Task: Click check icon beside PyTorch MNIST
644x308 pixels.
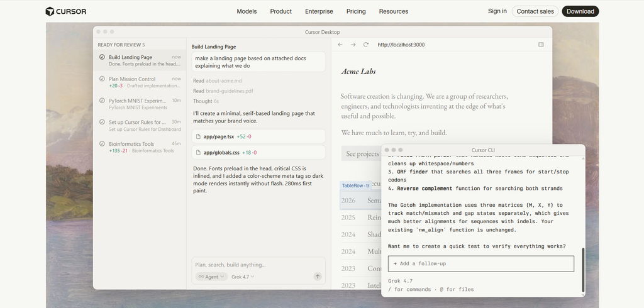Action: click(102, 100)
